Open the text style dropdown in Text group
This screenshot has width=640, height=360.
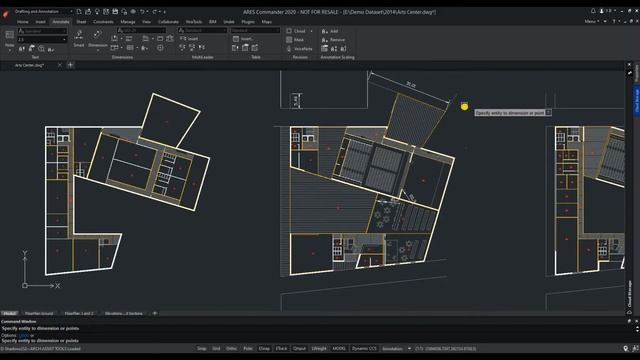click(42, 31)
